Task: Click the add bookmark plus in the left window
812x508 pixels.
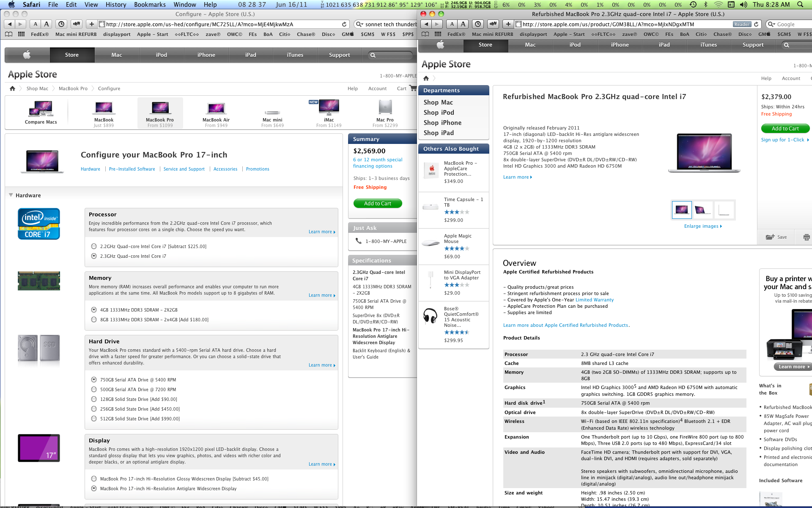Action: coord(91,24)
